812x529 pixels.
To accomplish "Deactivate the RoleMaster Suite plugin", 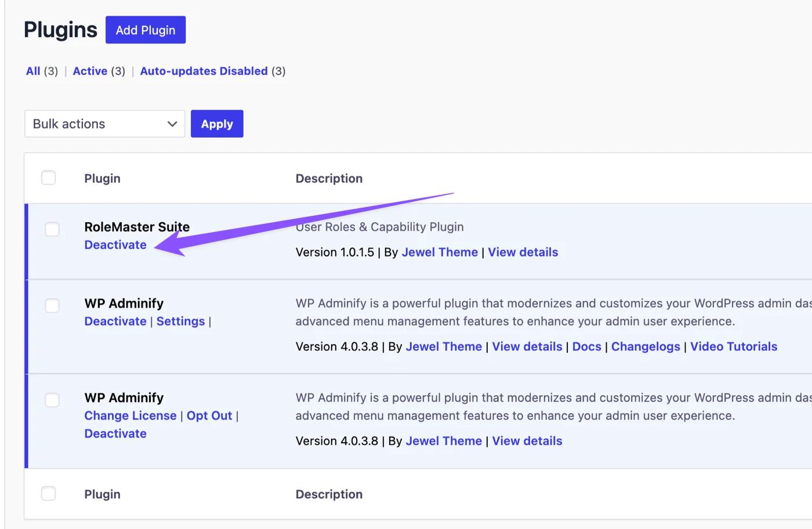I will pos(115,245).
